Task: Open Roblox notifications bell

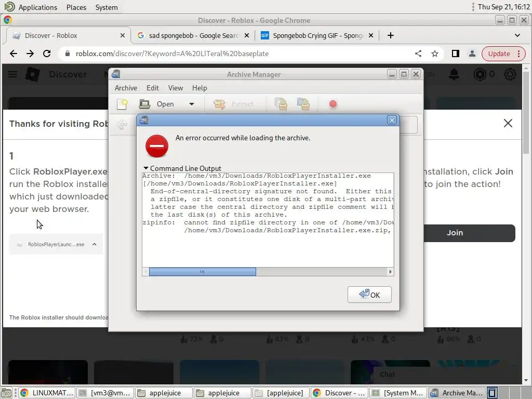Action: pos(454,74)
